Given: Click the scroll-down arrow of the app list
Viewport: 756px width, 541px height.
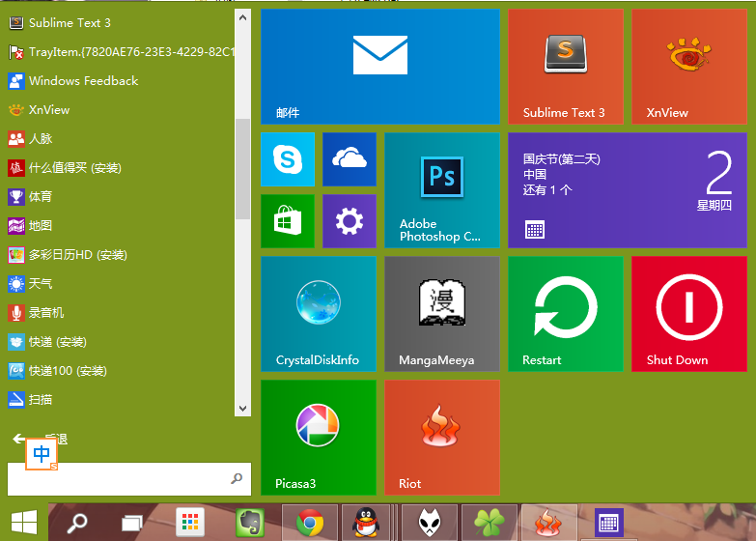Looking at the screenshot, I should [x=242, y=411].
